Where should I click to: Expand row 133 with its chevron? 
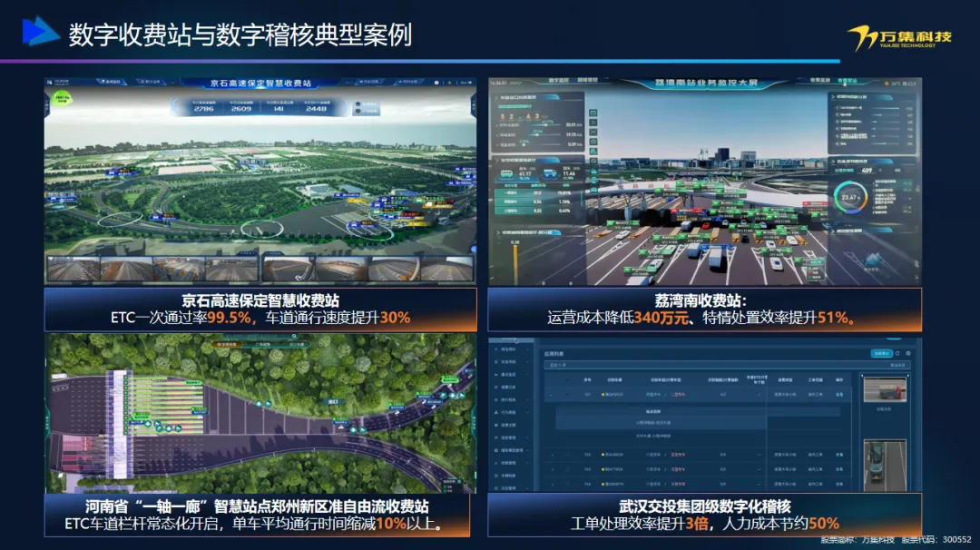[552, 469]
